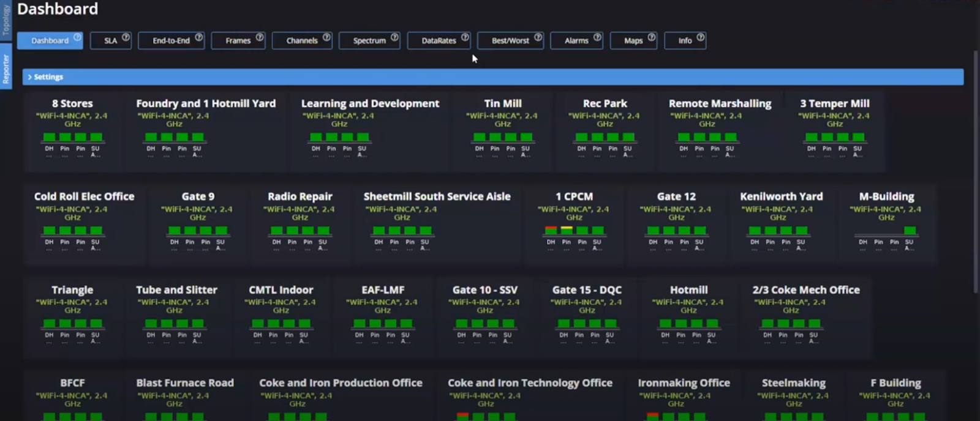This screenshot has height=421, width=980.
Task: Select the Gate 9 site heading
Action: pyautogui.click(x=198, y=196)
